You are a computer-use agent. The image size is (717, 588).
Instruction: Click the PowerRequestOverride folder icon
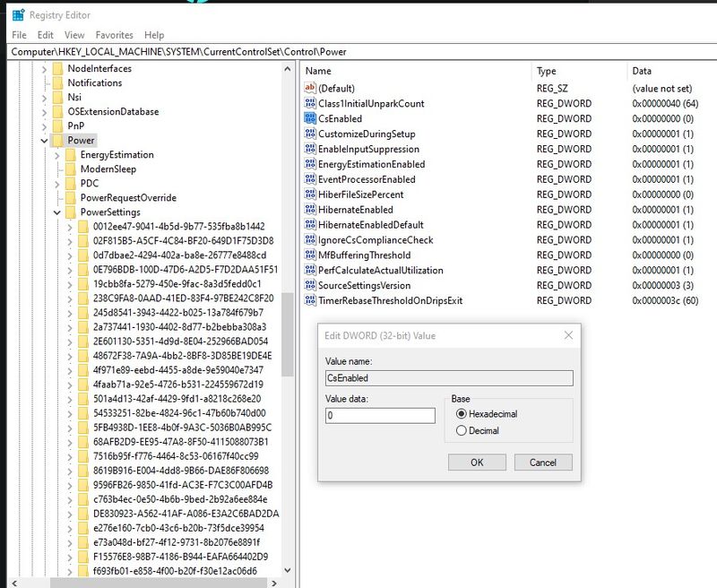71,197
